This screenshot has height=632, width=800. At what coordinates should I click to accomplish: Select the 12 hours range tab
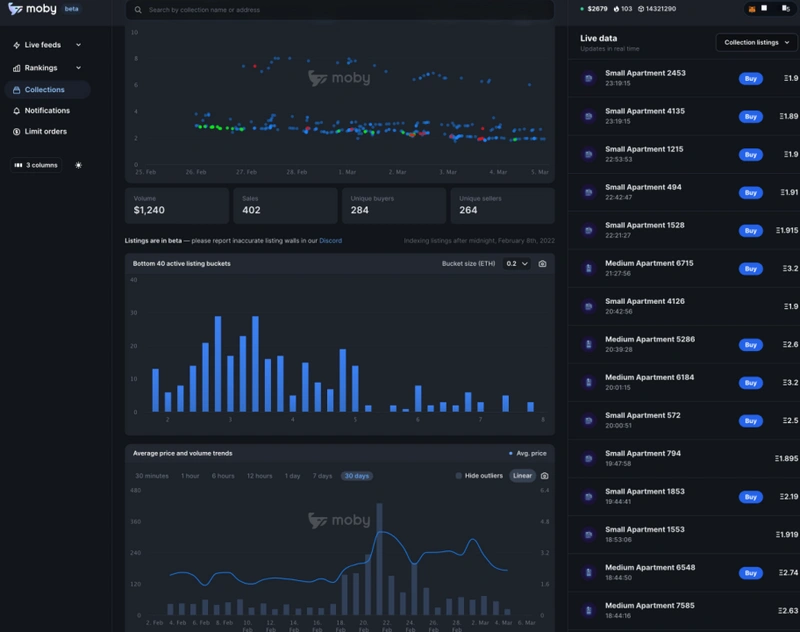tap(259, 476)
